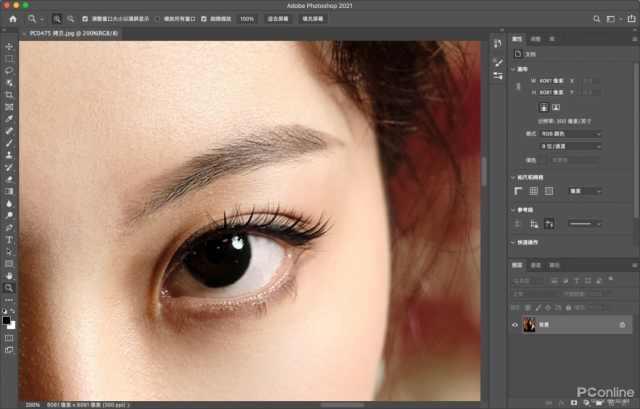Open the color Mode dropdown
Image resolution: width=640 pixels, height=409 pixels.
click(571, 134)
